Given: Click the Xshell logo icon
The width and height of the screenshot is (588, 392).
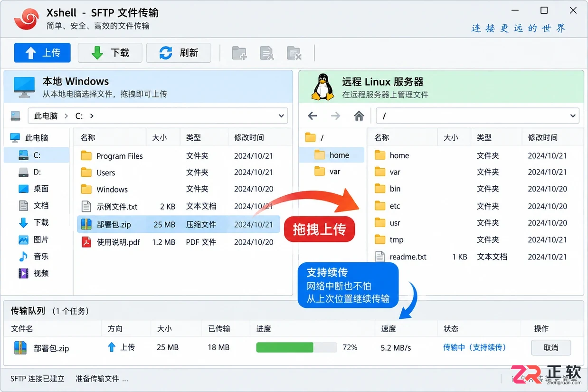Looking at the screenshot, I should (26, 19).
